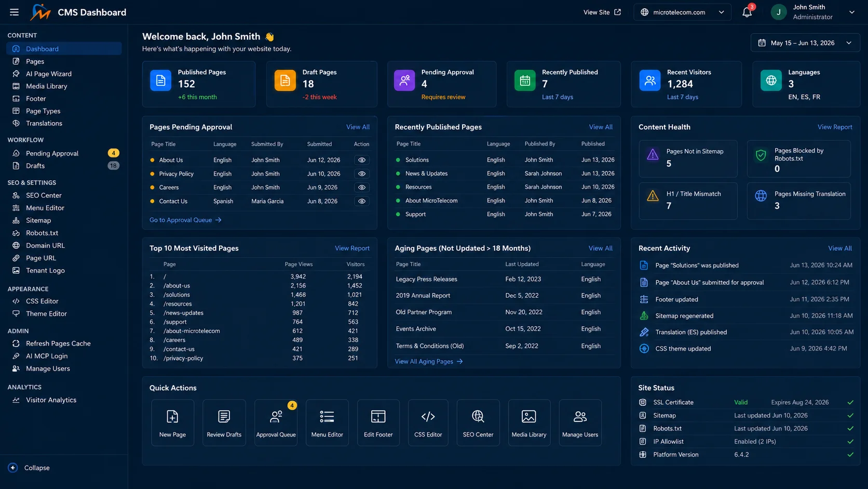Click the Pages Missing Translation globe icon
868x489 pixels.
(x=761, y=196)
